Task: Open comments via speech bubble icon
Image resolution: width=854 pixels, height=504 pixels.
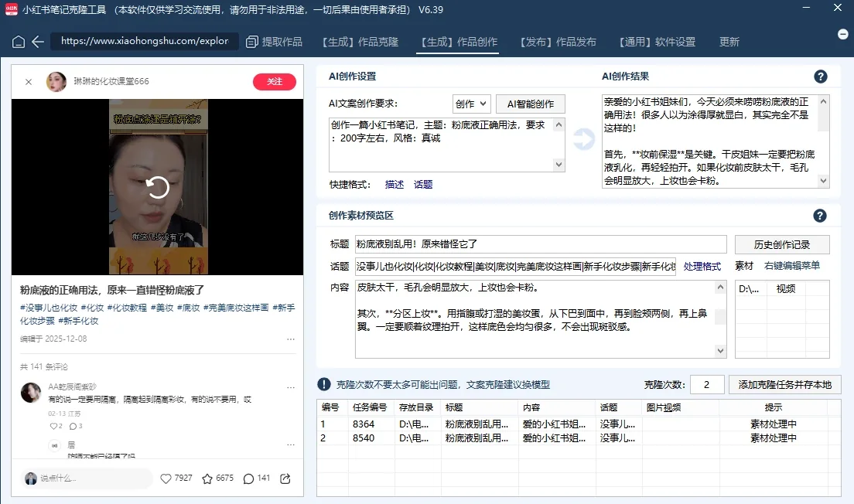Action: [x=248, y=478]
